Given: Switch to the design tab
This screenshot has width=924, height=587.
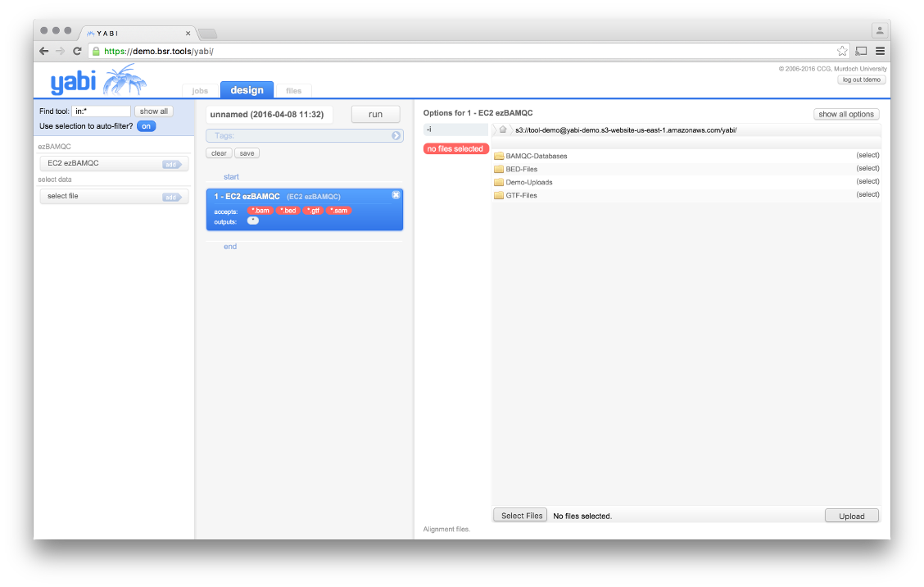Looking at the screenshot, I should pos(247,89).
